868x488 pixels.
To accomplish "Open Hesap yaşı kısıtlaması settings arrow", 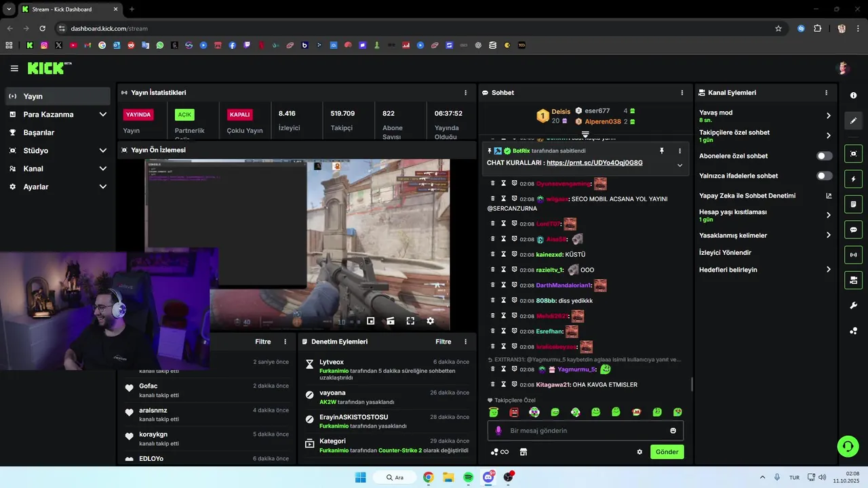I will (x=829, y=216).
